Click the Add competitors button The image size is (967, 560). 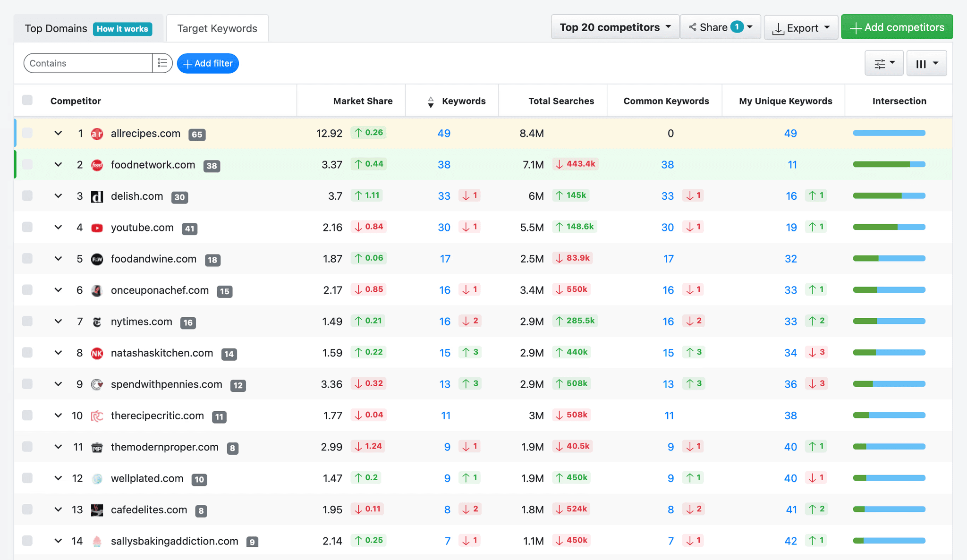(x=897, y=27)
